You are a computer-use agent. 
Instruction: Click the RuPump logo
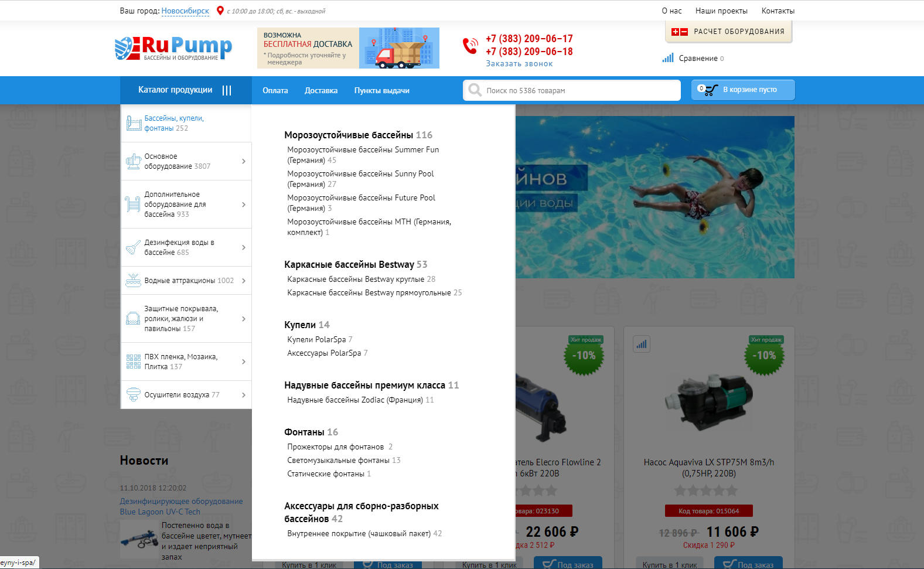(x=173, y=48)
